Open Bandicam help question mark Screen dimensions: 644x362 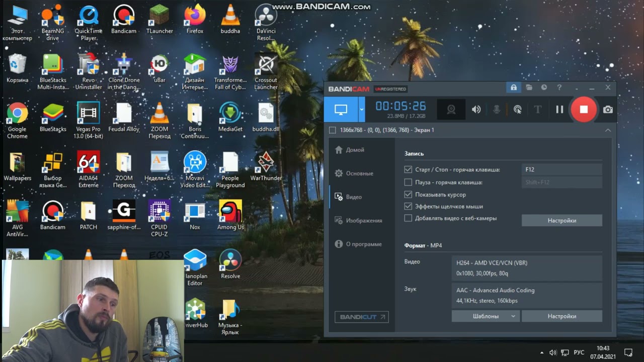[559, 87]
